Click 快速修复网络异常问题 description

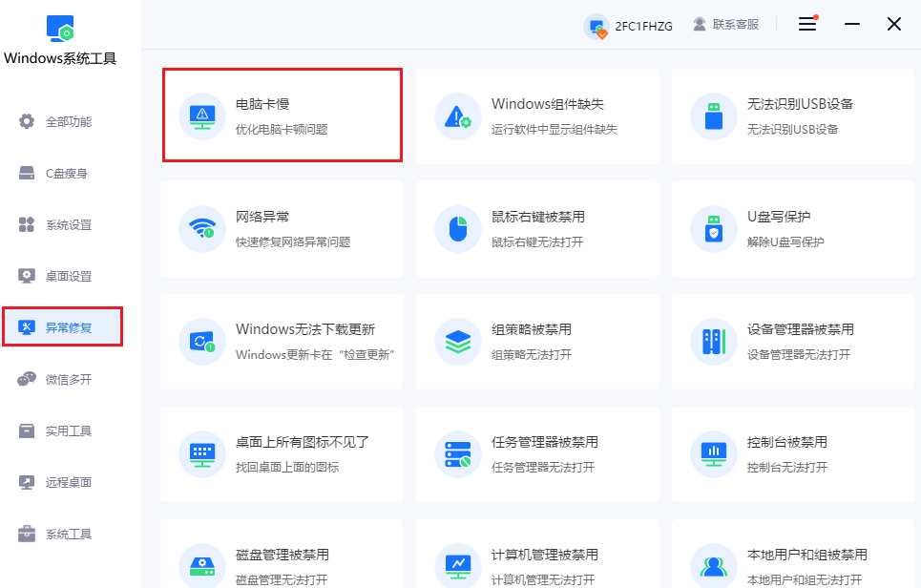coord(292,242)
